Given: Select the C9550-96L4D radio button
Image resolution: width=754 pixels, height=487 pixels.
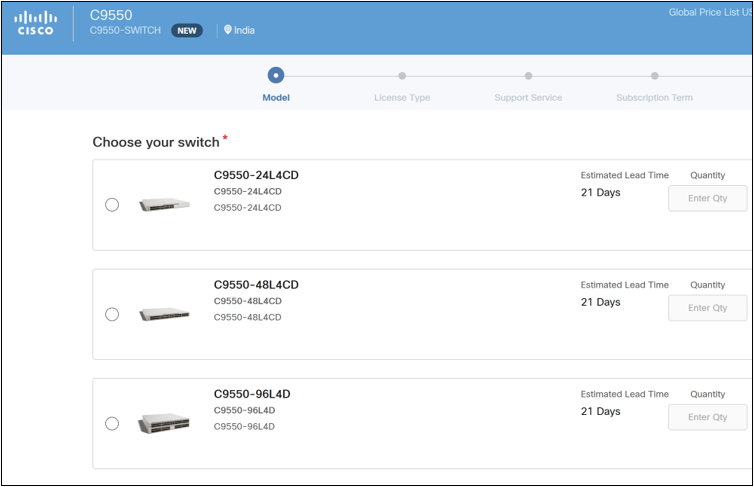Looking at the screenshot, I should pos(112,424).
